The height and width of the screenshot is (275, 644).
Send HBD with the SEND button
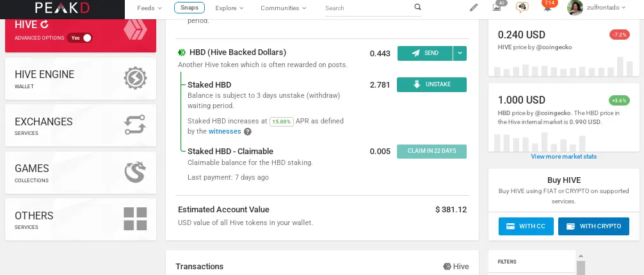tap(425, 53)
